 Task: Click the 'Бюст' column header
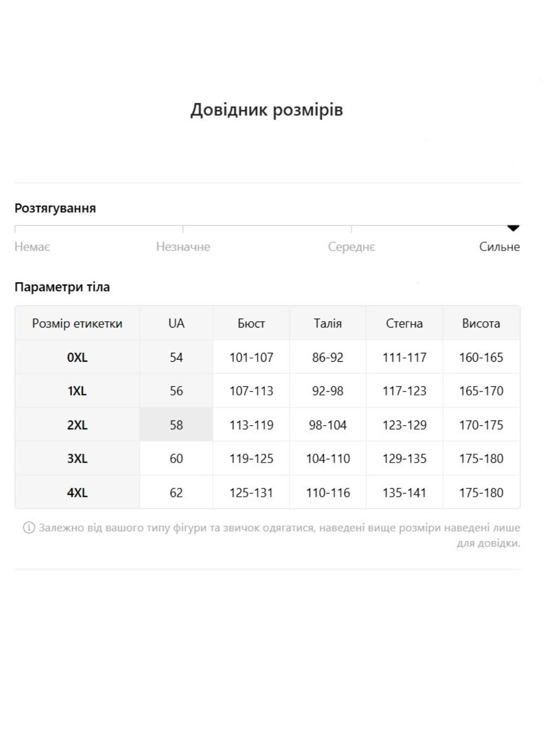251,323
